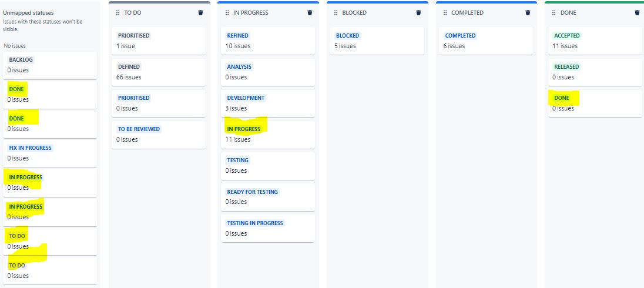Edit the COMPLETED column title
644x288 pixels.
click(467, 13)
